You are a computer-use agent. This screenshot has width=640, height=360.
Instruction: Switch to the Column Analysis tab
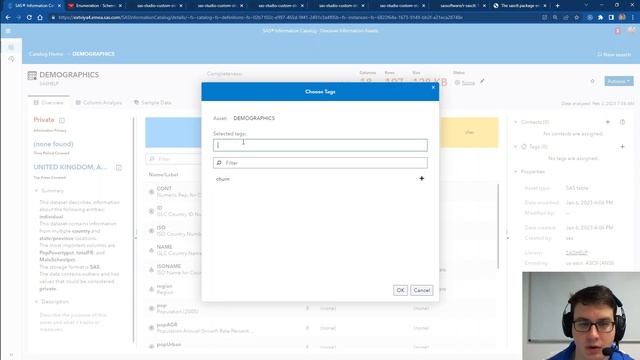pyautogui.click(x=99, y=102)
